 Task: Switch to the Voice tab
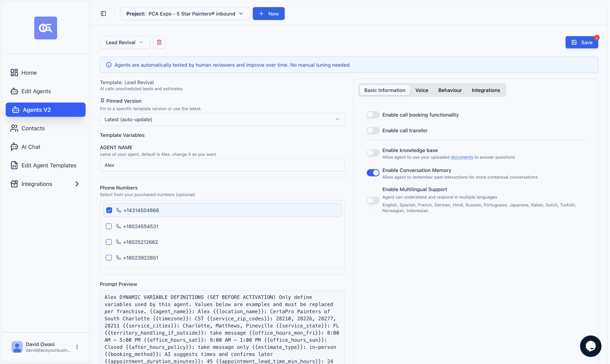[x=421, y=90]
